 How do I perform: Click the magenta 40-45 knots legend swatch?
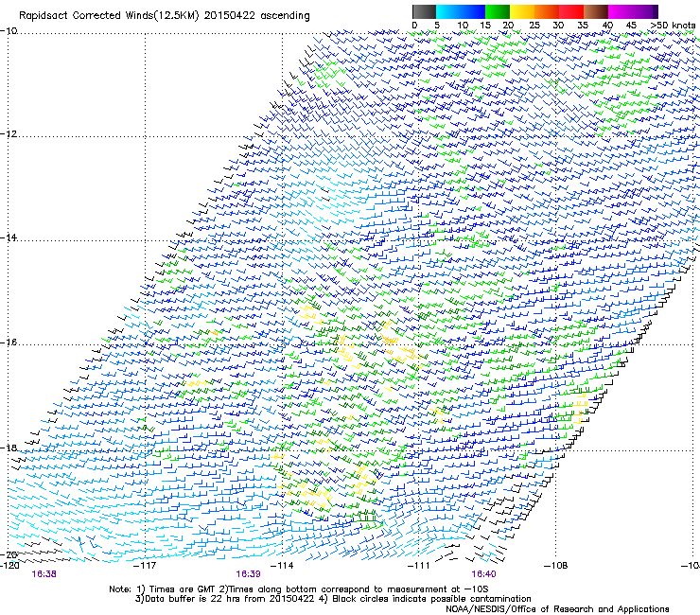pos(621,11)
